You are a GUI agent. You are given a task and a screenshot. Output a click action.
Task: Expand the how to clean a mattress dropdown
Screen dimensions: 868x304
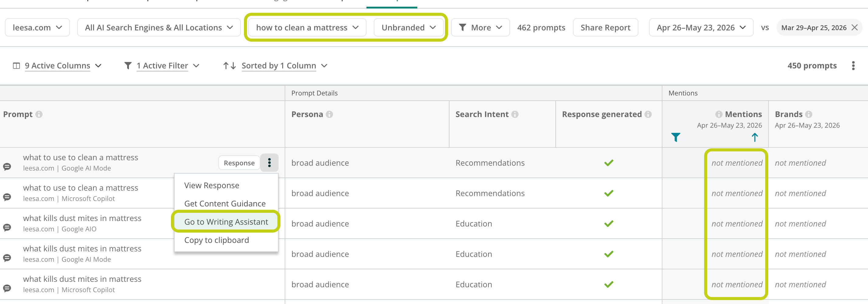307,28
